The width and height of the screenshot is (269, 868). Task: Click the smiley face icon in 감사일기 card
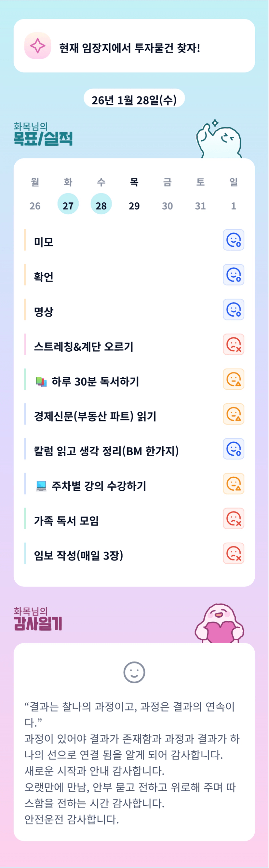coord(134,672)
